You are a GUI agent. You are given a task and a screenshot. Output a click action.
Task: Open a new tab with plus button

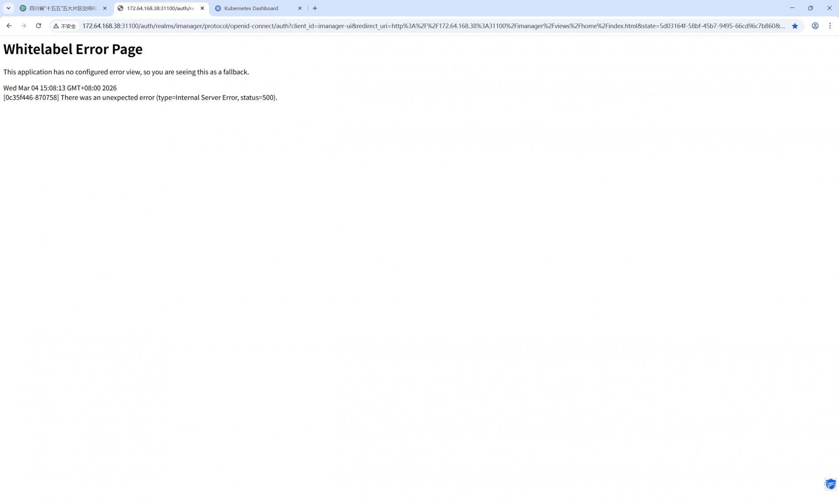coord(315,8)
